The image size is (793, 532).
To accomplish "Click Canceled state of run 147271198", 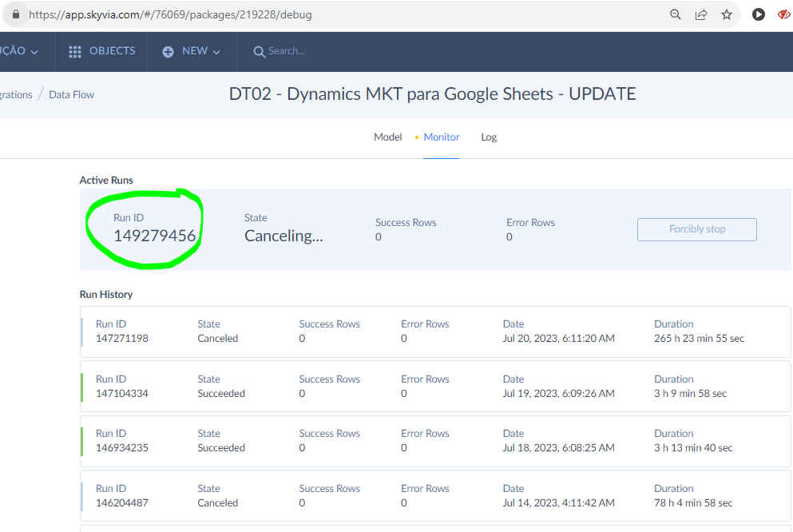I will [x=217, y=339].
